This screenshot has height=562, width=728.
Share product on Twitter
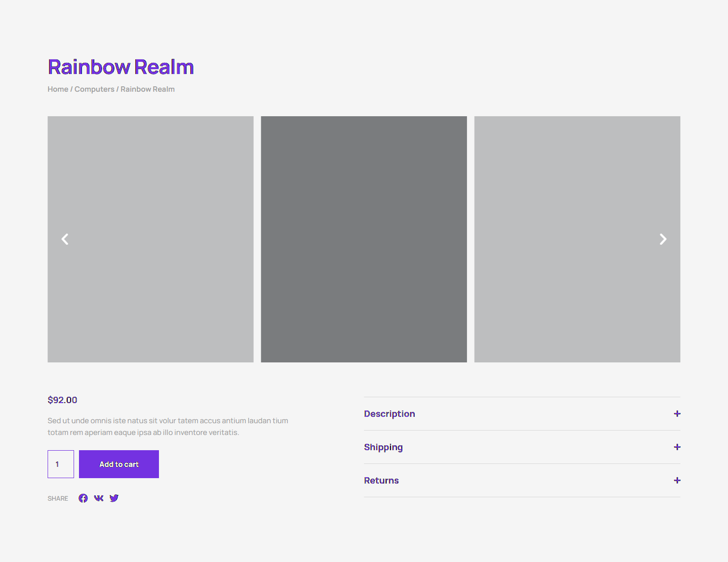click(114, 498)
